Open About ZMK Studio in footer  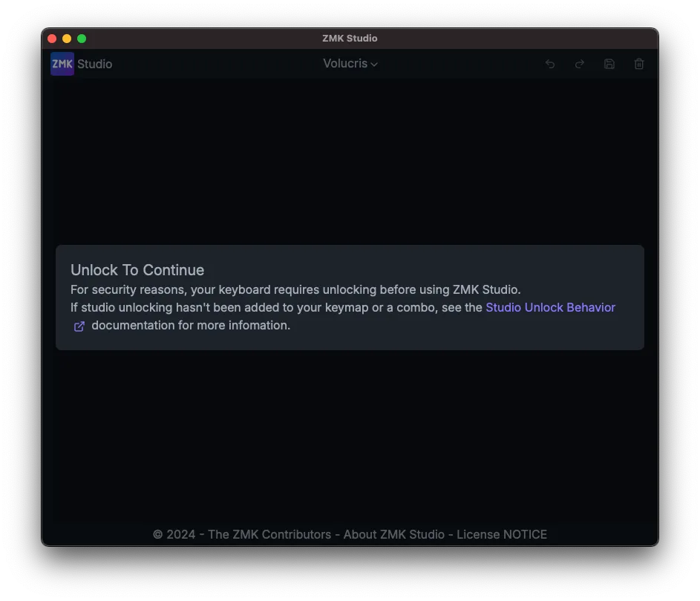(393, 534)
